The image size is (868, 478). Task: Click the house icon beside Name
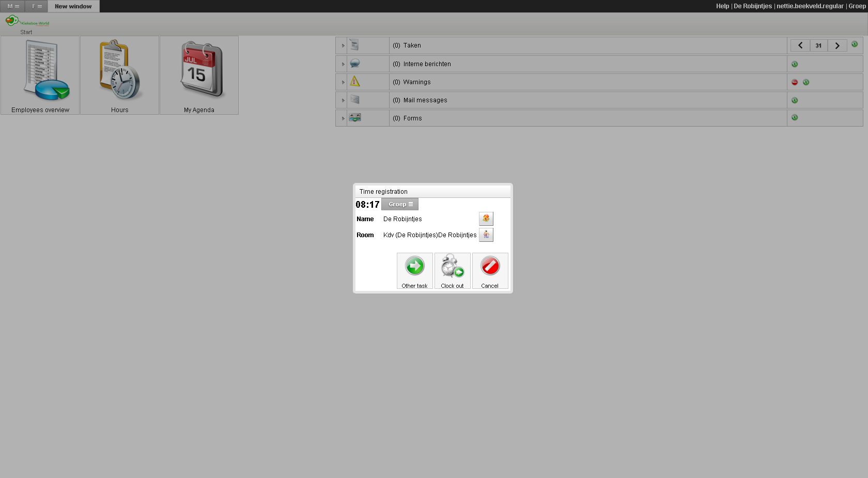[486, 219]
